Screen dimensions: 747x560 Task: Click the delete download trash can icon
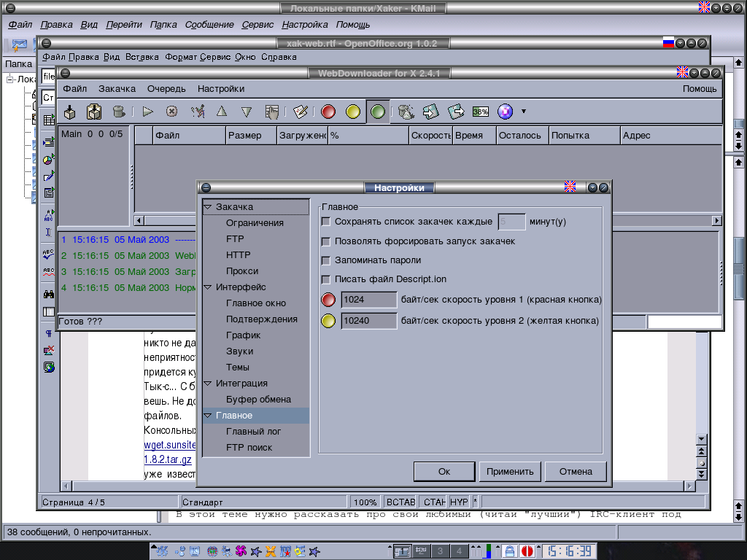[x=119, y=112]
